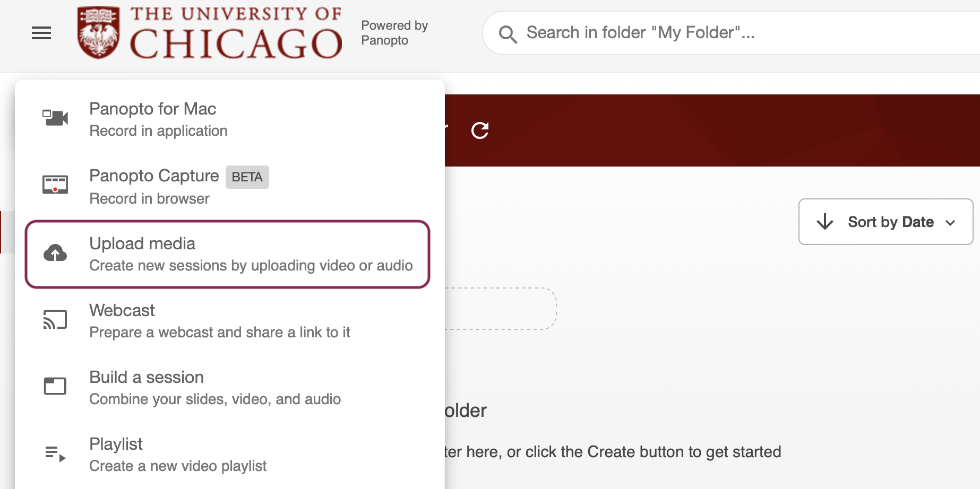Click the refresh icon in red banner
980x489 pixels.
click(x=480, y=130)
